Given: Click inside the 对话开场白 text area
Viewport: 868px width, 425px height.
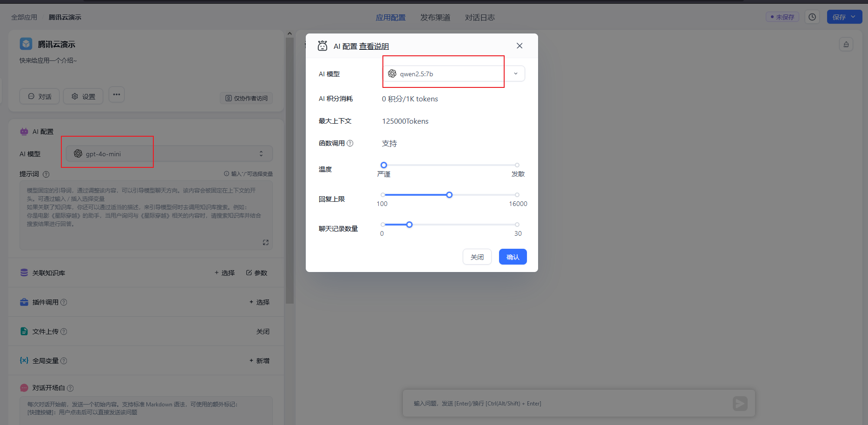Looking at the screenshot, I should point(146,411).
